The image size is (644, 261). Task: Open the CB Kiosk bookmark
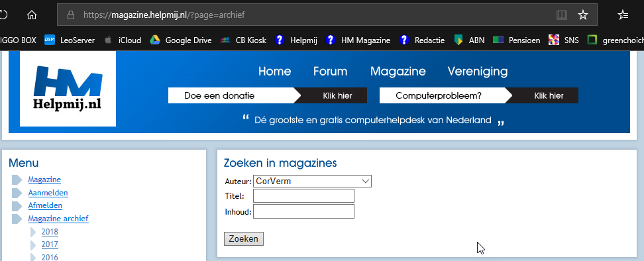click(243, 40)
